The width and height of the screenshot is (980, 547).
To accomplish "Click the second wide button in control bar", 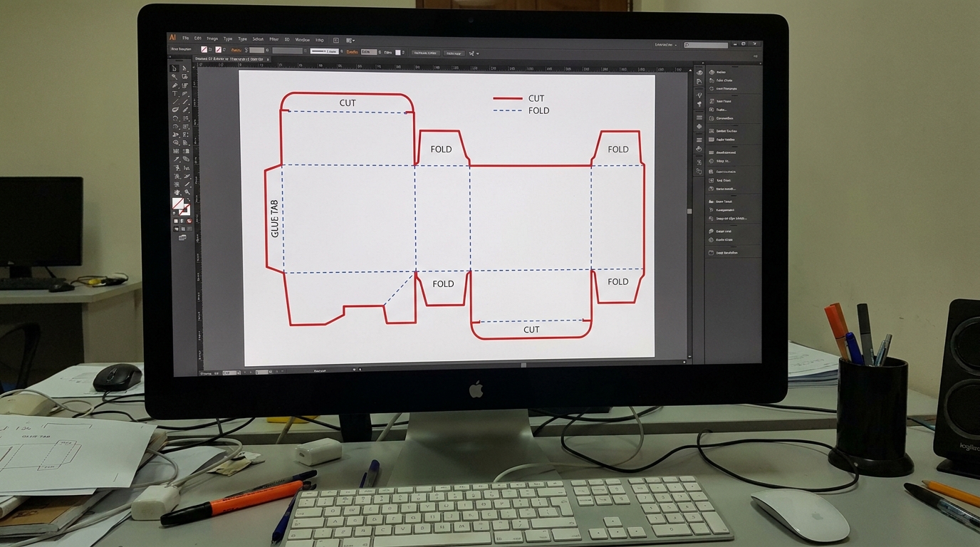I will click(454, 53).
